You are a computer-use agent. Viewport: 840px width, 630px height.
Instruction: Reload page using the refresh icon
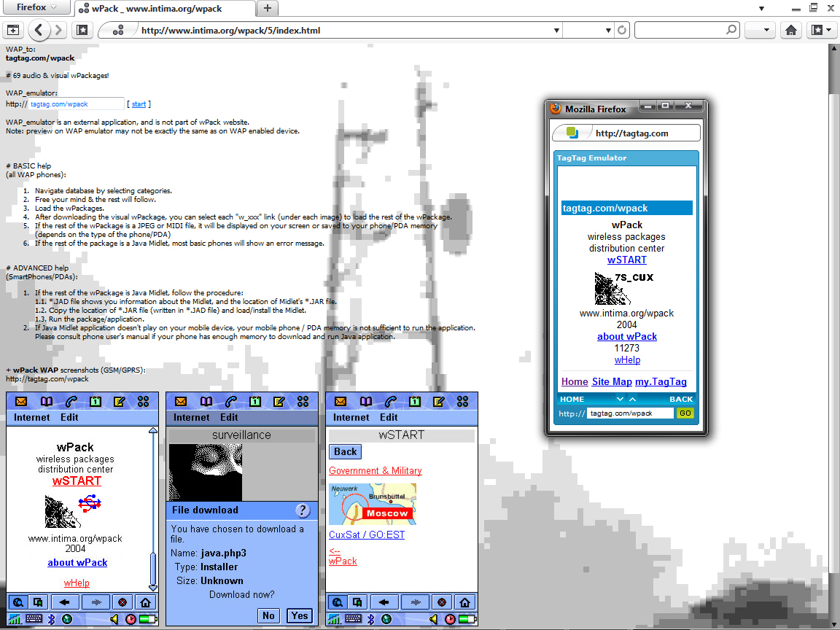point(622,31)
